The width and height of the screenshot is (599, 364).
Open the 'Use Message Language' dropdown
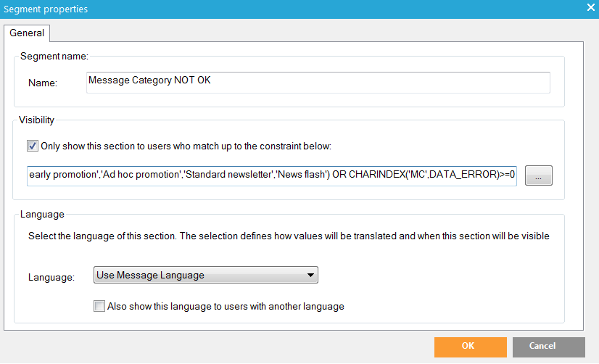point(206,276)
